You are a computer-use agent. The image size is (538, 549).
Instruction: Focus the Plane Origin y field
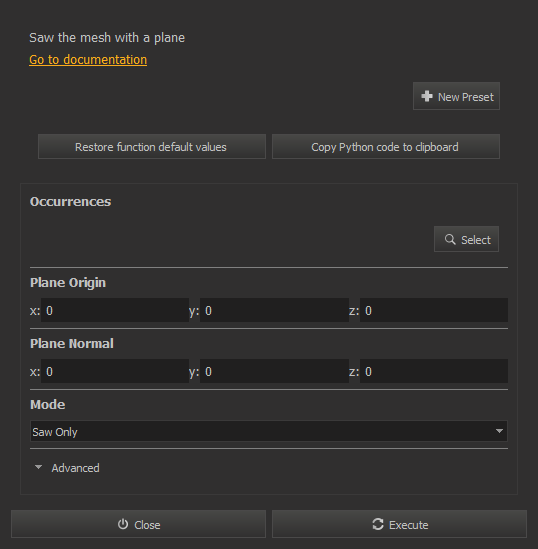click(x=274, y=310)
